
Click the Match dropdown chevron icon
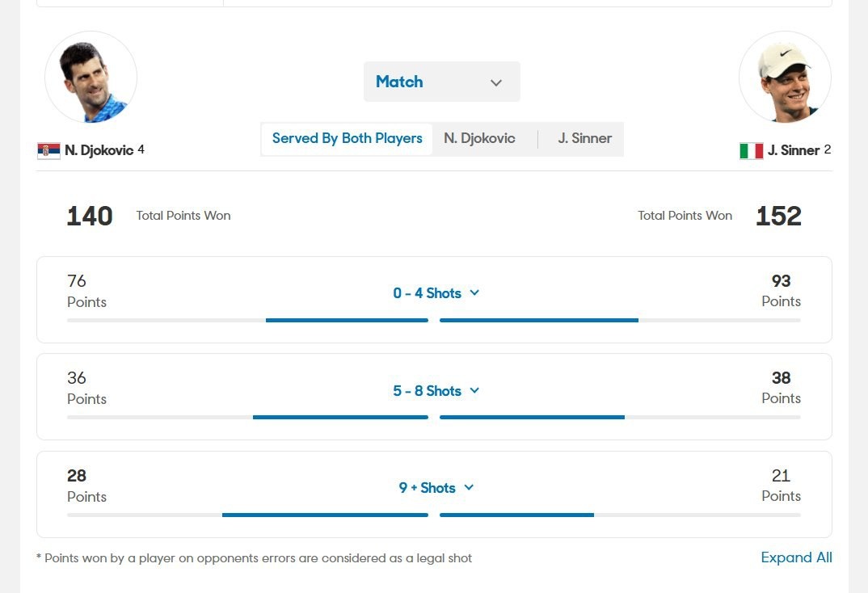[x=496, y=82]
